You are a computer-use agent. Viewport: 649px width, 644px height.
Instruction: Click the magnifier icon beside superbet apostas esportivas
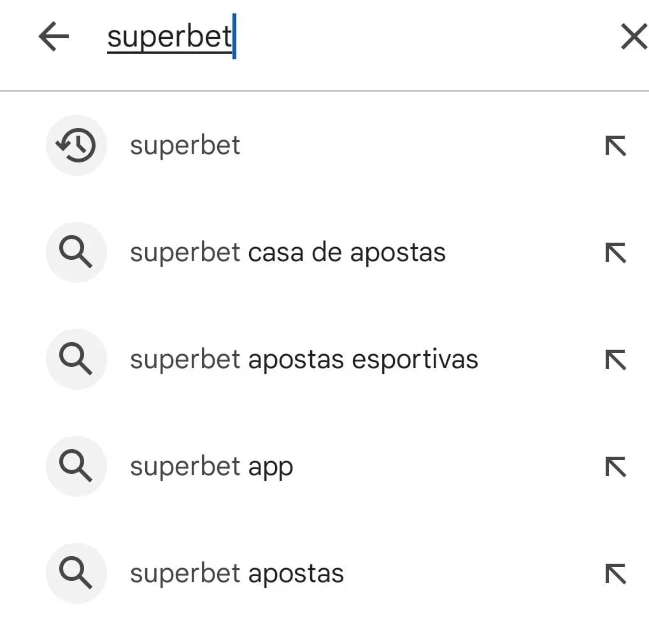coord(76,359)
